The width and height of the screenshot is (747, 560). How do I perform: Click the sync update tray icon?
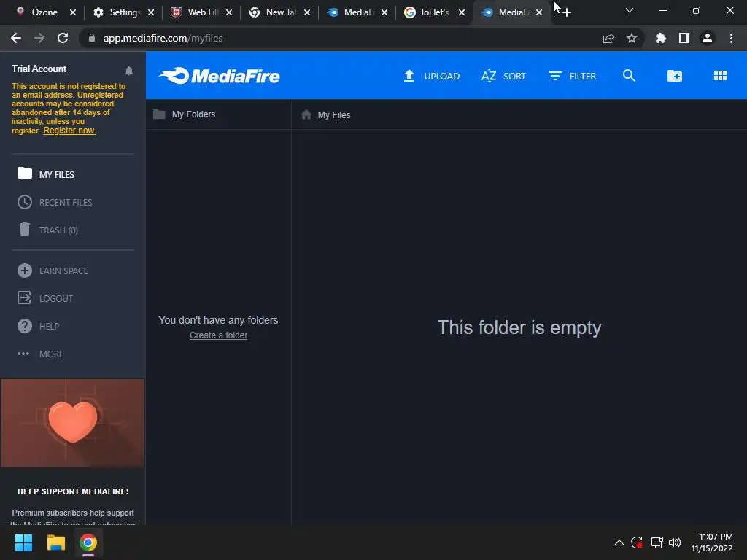637,542
